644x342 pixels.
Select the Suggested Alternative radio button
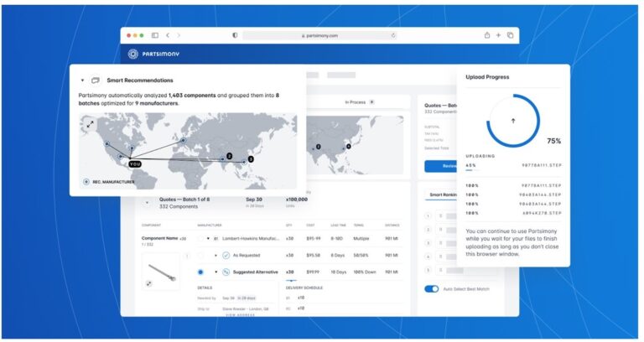pyautogui.click(x=200, y=272)
